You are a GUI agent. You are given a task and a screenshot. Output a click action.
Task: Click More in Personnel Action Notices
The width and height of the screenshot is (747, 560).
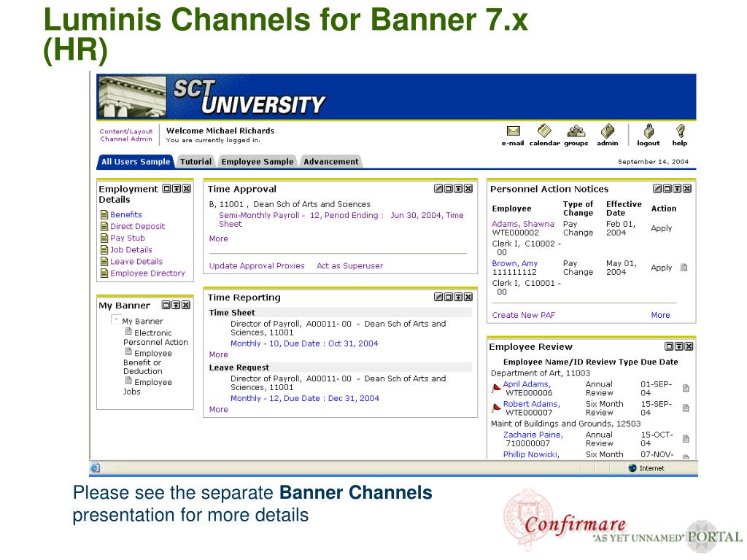point(660,315)
